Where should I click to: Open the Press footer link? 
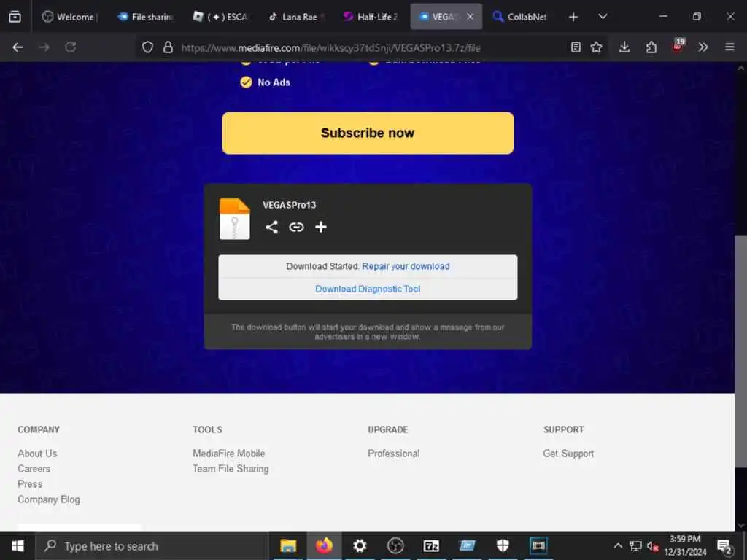point(30,484)
